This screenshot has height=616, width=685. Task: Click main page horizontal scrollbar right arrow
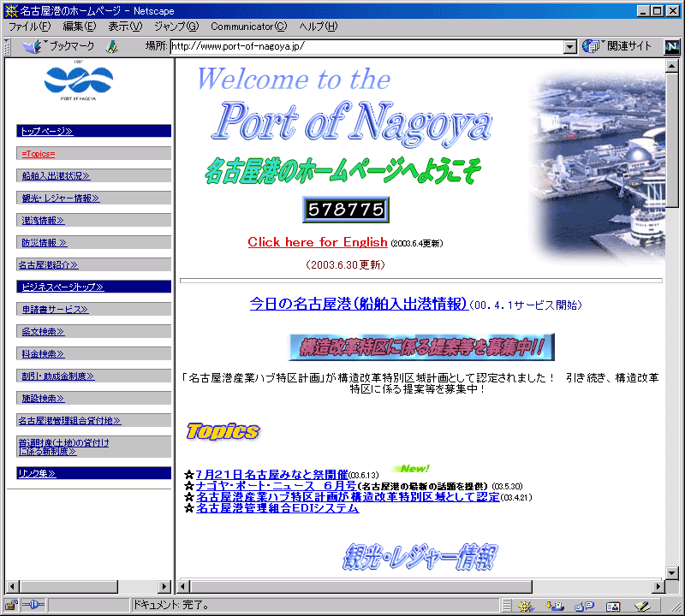pyautogui.click(x=658, y=587)
